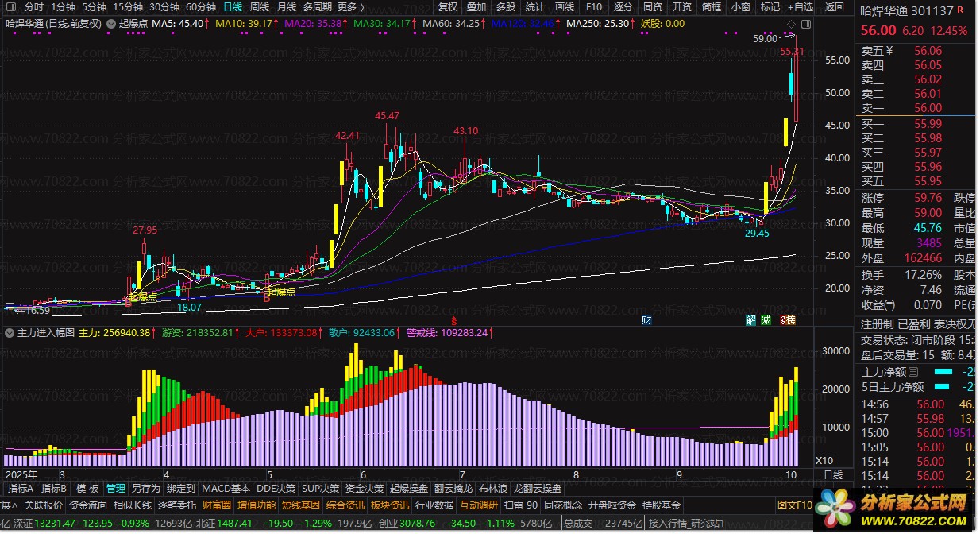Image resolution: width=980 pixels, height=534 pixels.
Task: Click the X10 scale control
Action: pyautogui.click(x=825, y=460)
